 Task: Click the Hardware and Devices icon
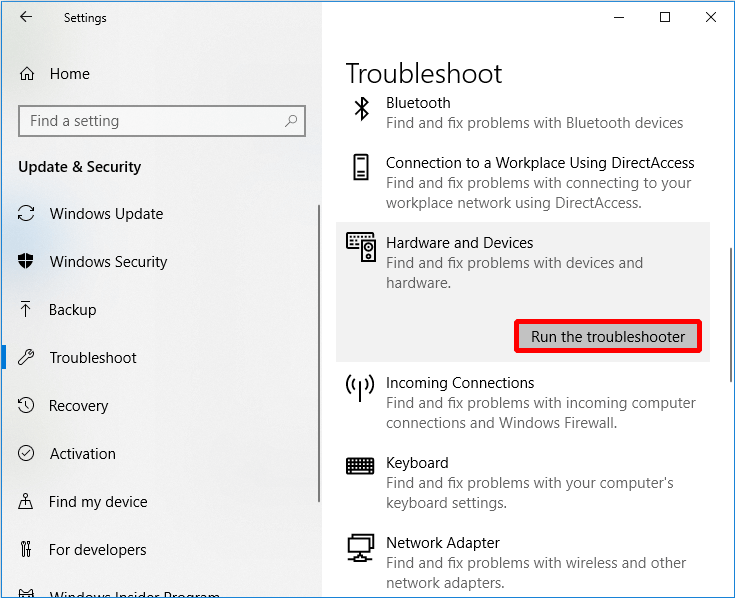point(361,247)
